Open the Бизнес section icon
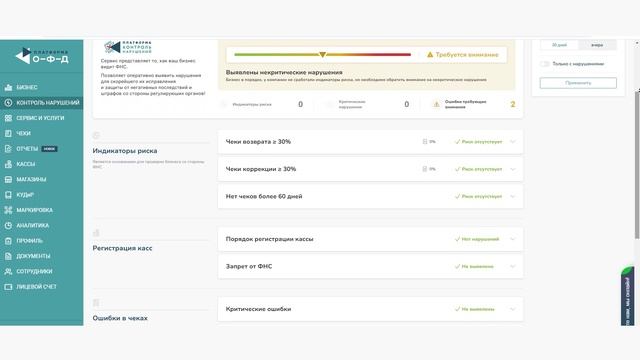The height and width of the screenshot is (360, 640). 8,87
